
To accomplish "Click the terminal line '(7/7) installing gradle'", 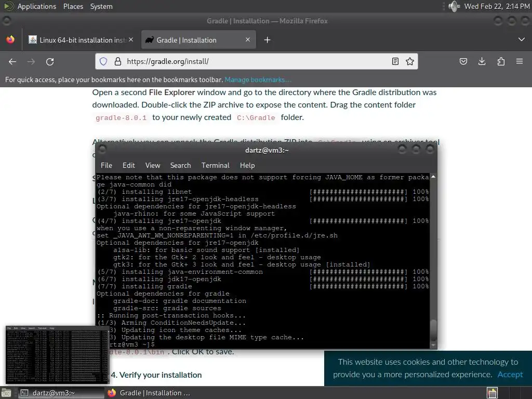I will [x=145, y=286].
